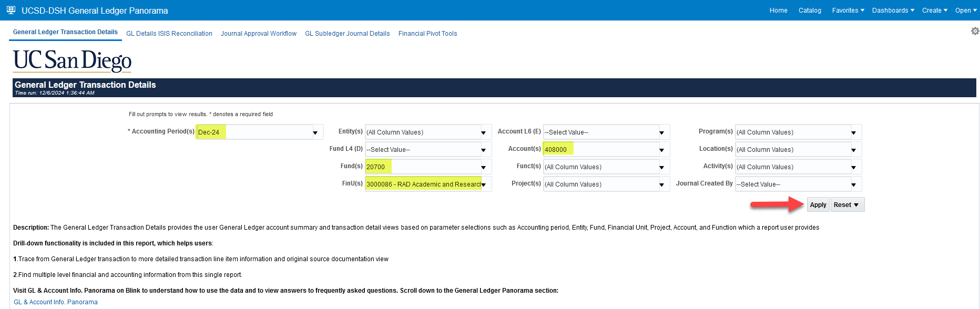This screenshot has height=309, width=980.
Task: Click the Journal Created By label
Action: pos(705,183)
